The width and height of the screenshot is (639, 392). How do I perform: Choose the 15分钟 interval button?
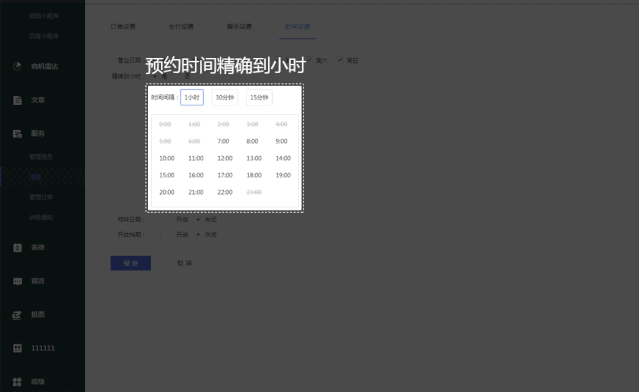tap(259, 97)
